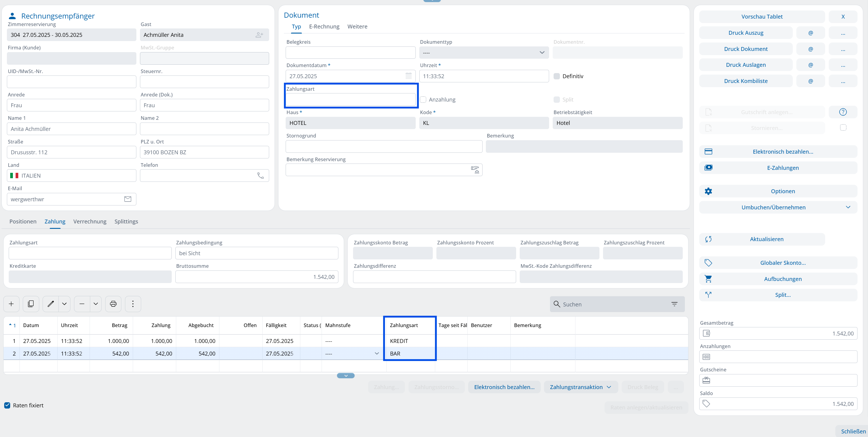Screen dimensions: 868x437
Task: Click the Schließen button
Action: pyautogui.click(x=853, y=431)
